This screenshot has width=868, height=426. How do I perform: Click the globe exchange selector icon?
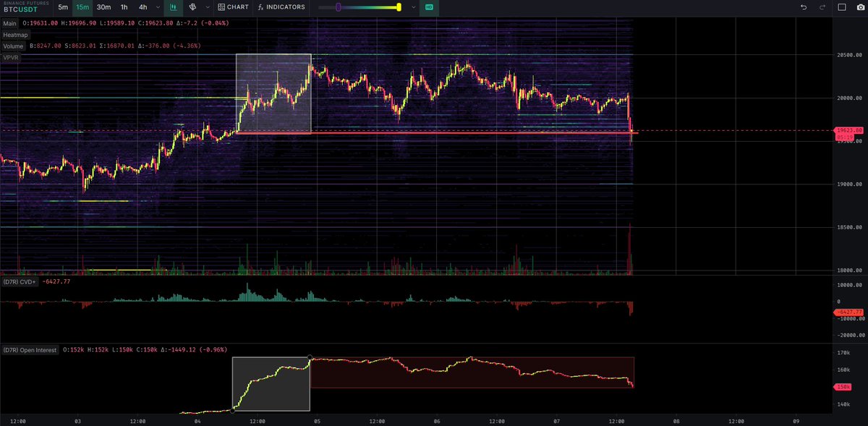click(192, 7)
